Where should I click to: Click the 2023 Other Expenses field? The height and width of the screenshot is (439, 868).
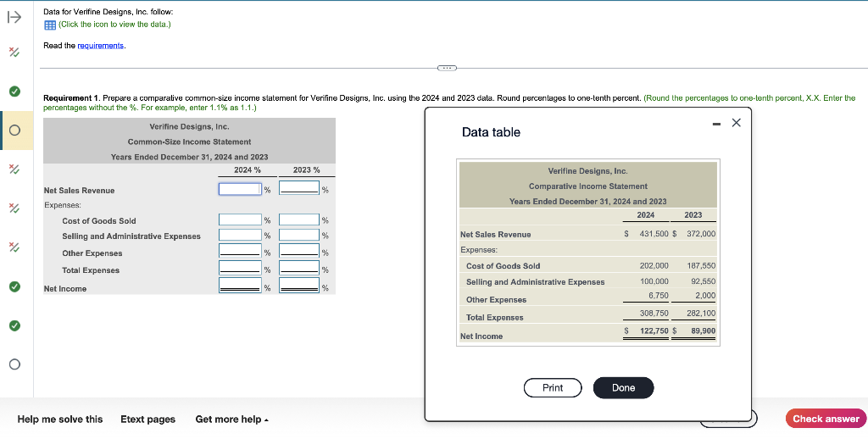click(x=299, y=251)
